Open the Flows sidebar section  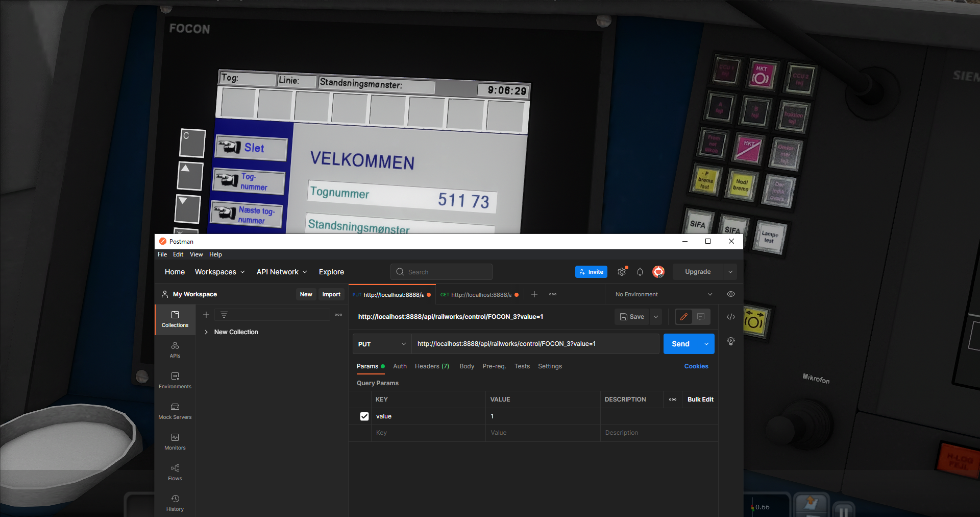(x=175, y=473)
